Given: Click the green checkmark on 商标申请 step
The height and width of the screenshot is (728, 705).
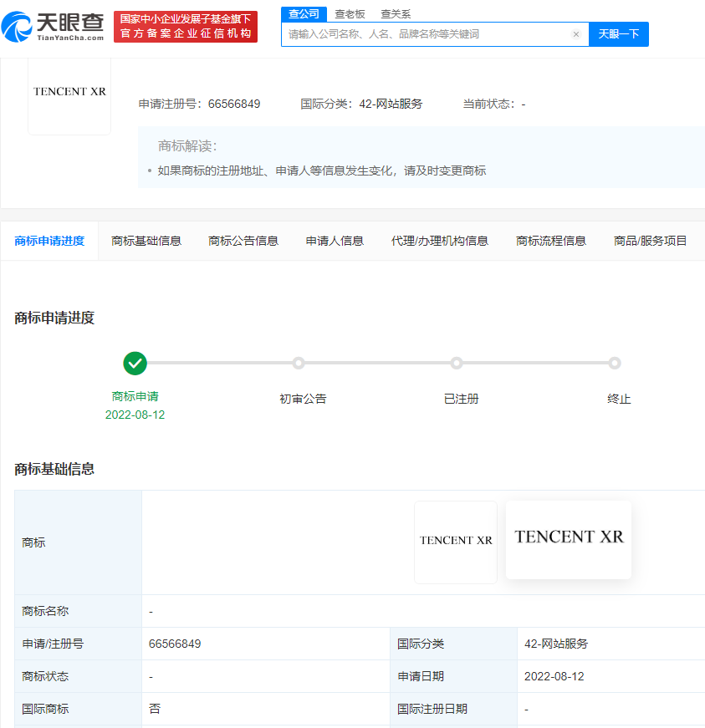Looking at the screenshot, I should (135, 364).
